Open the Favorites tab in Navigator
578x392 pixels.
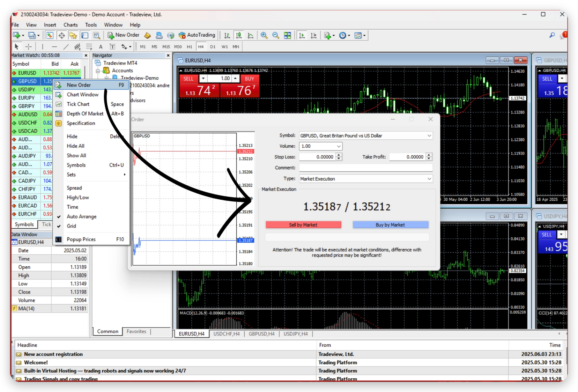pyautogui.click(x=136, y=331)
